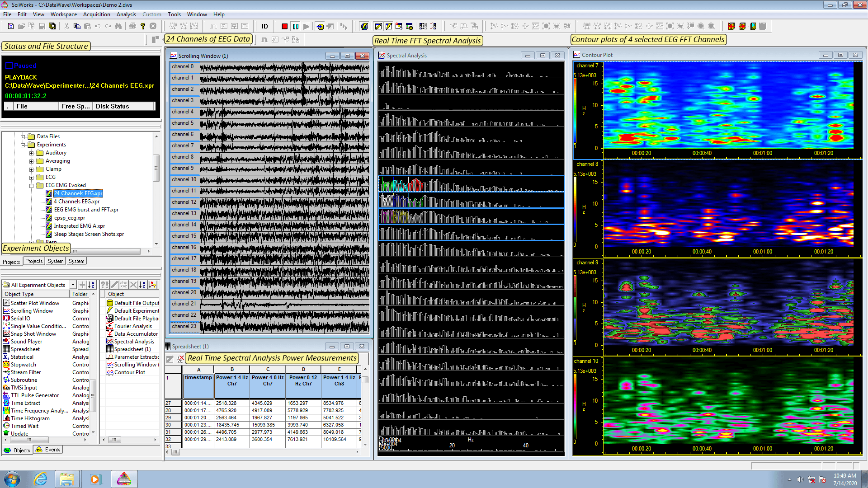This screenshot has width=868, height=488.
Task: Click the cyan-yellow box icon on right toolbar
Action: click(753, 26)
